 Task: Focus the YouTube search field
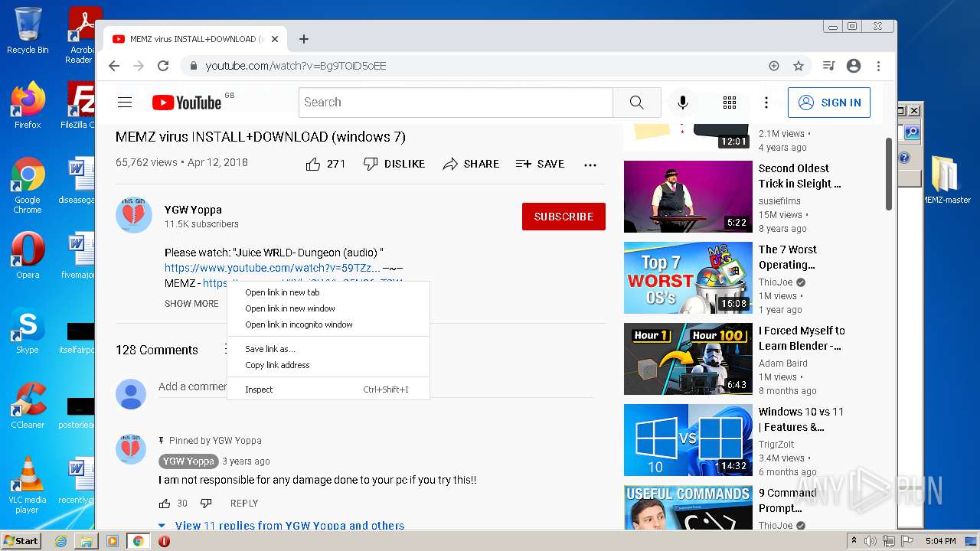456,103
